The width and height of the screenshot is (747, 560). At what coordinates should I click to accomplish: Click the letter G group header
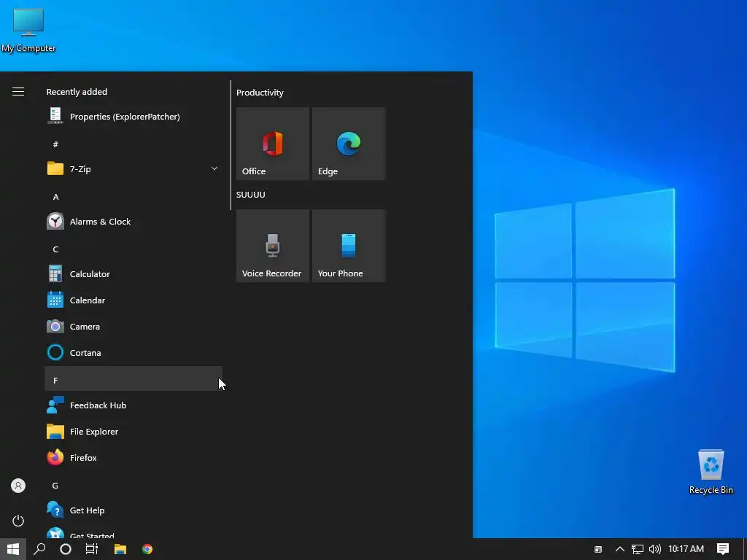coord(133,485)
